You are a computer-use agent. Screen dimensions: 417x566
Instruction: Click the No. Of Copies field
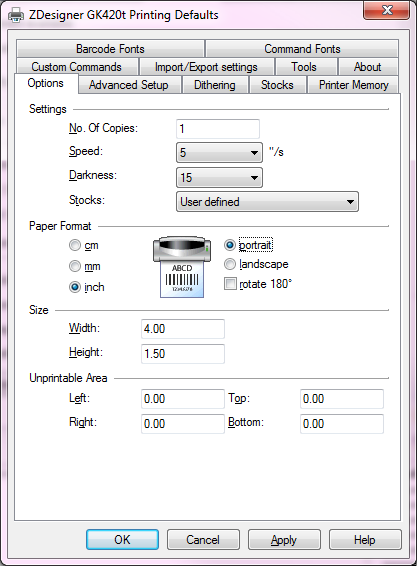pos(218,129)
